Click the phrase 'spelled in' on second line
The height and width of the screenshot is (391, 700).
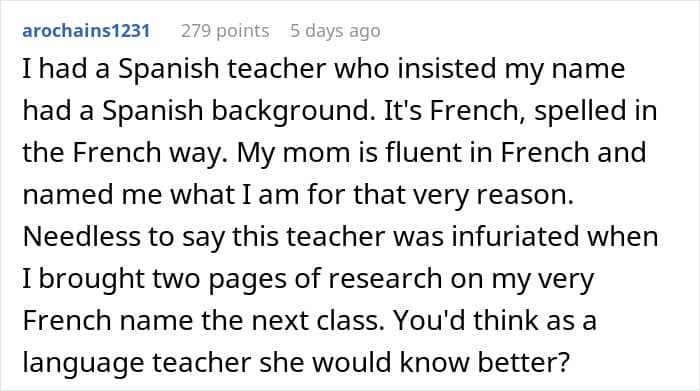(x=596, y=111)
